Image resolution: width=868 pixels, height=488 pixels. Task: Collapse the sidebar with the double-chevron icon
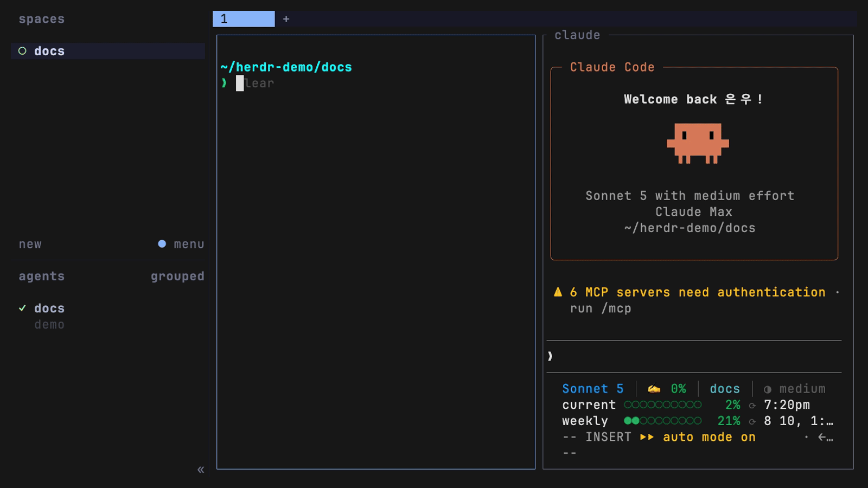[201, 470]
